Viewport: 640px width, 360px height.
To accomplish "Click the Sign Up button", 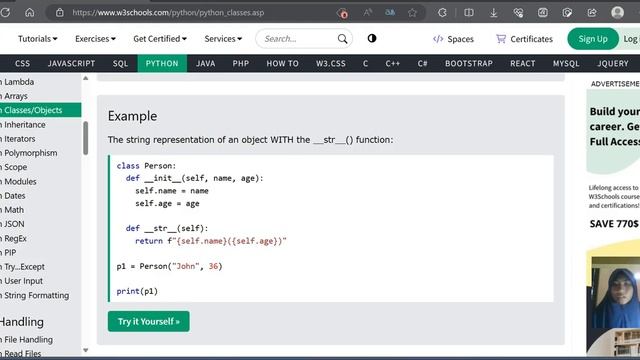I will pos(593,39).
